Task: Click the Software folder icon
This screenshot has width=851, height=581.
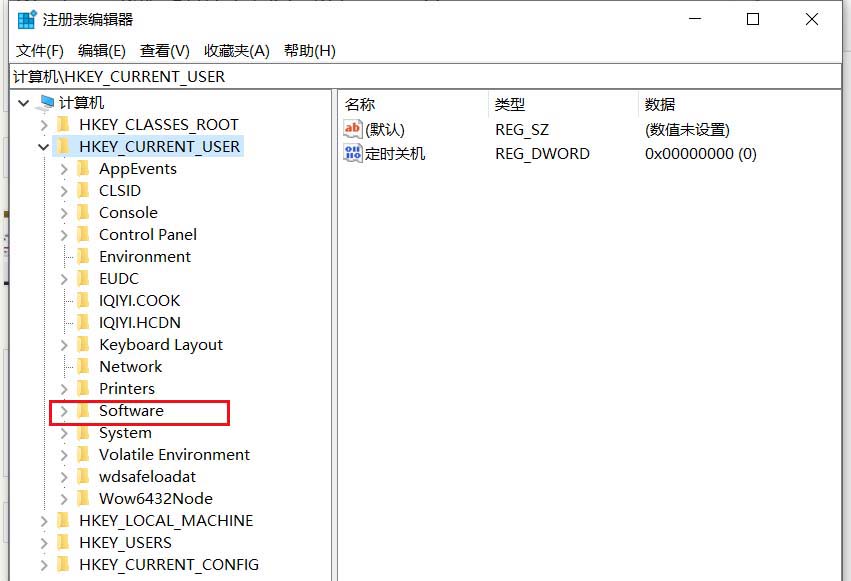Action: pos(83,411)
